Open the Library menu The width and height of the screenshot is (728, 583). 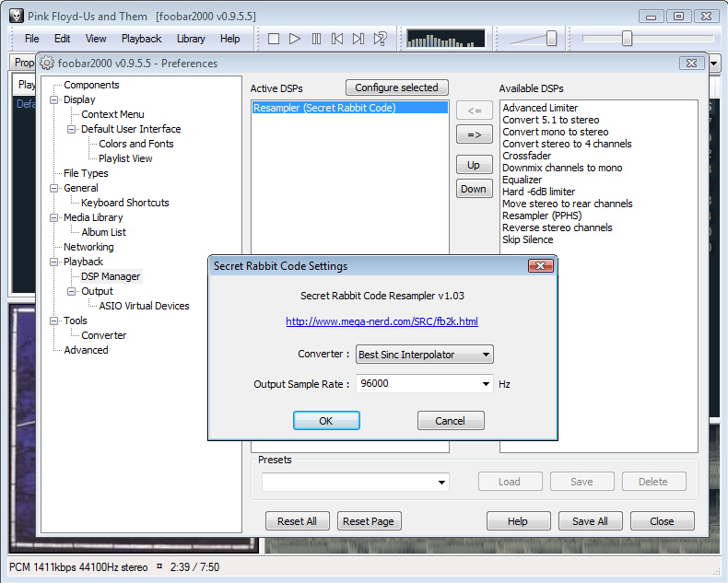(191, 39)
